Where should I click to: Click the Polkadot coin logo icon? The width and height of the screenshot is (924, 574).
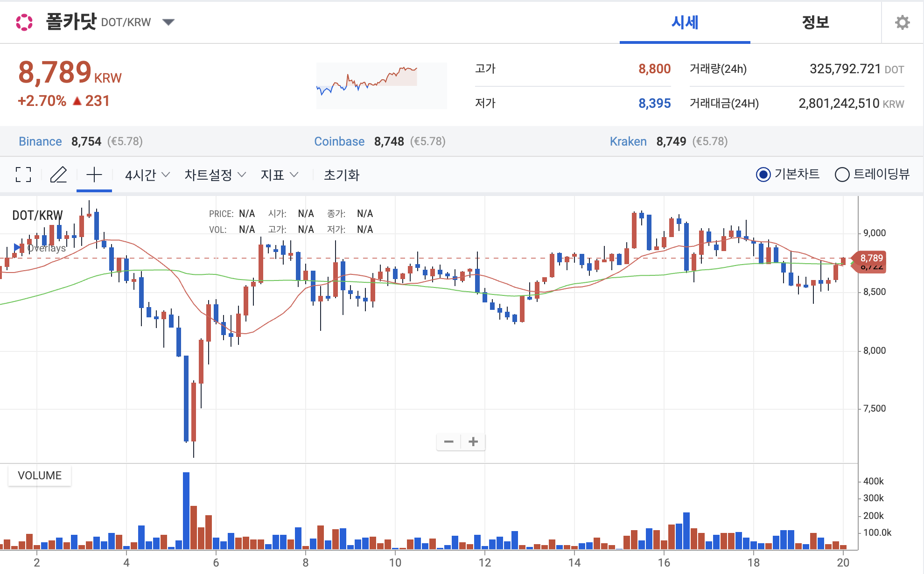point(24,22)
